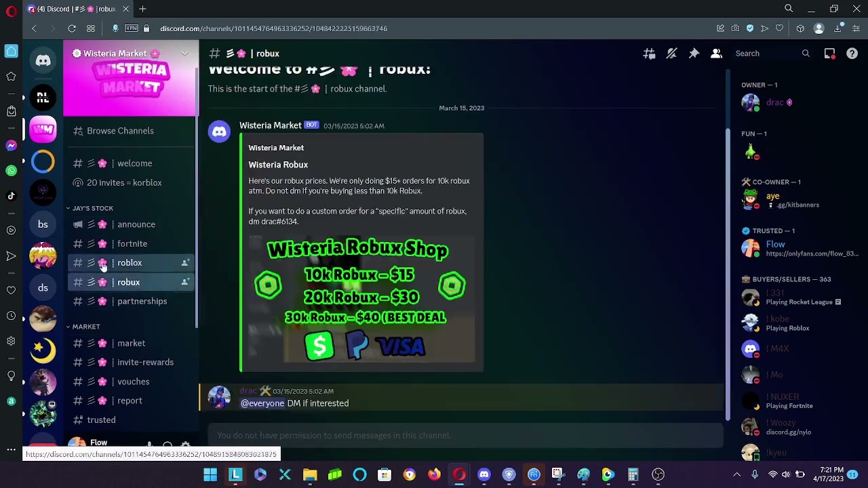Click member ! NUXER playing Fortnite
The image size is (868, 488).
click(x=793, y=401)
